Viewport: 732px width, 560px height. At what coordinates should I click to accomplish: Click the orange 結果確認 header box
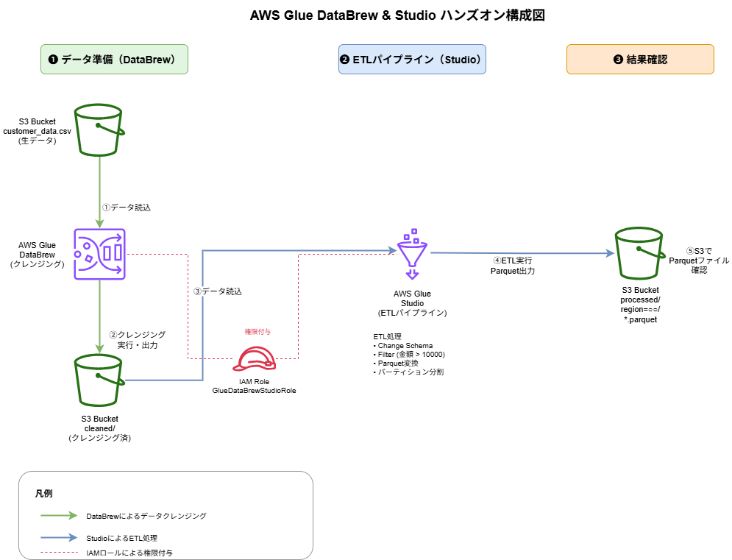[x=640, y=60]
